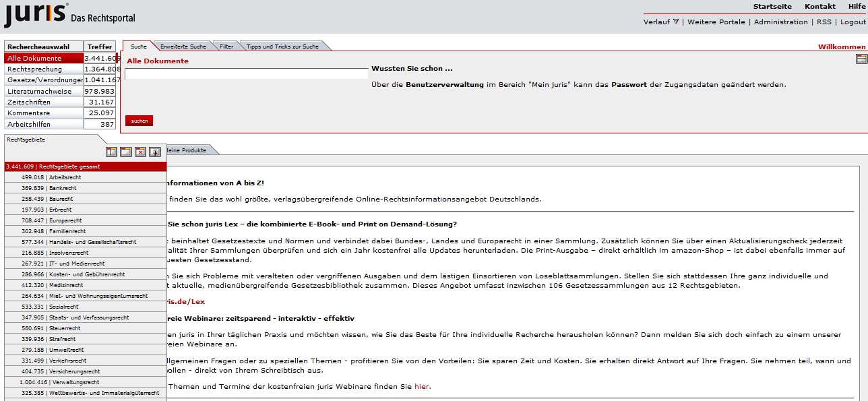Pick IT- und Medienrecht
Screen dimensions: 868x401
pyautogui.click(x=85, y=264)
